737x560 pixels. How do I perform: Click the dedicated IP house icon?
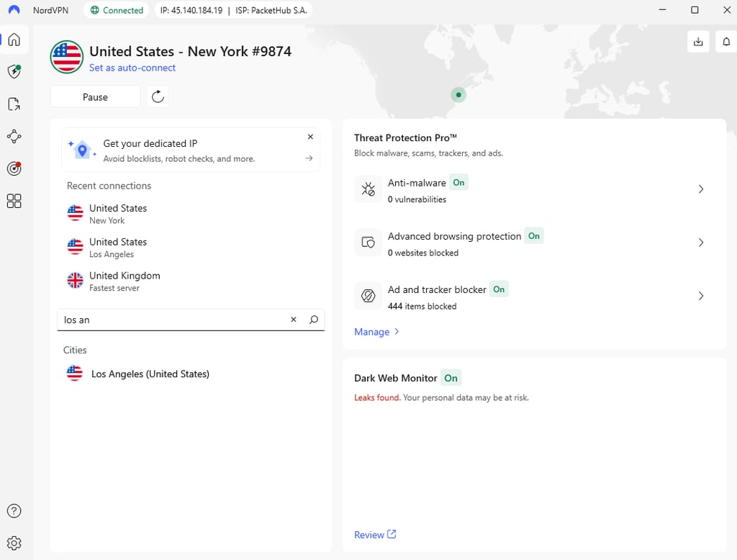tap(82, 150)
